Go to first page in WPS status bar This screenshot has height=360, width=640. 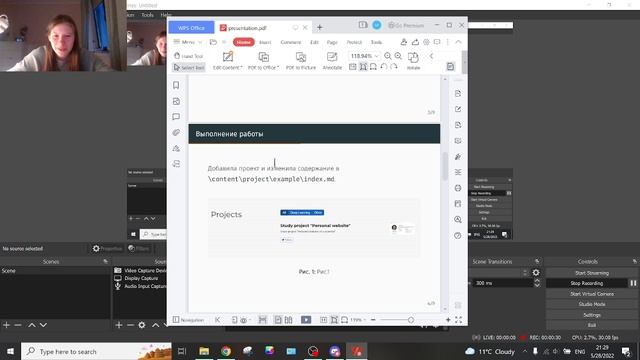pos(218,320)
